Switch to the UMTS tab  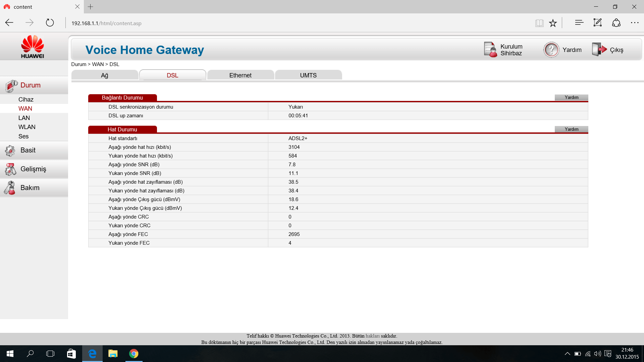pos(308,75)
